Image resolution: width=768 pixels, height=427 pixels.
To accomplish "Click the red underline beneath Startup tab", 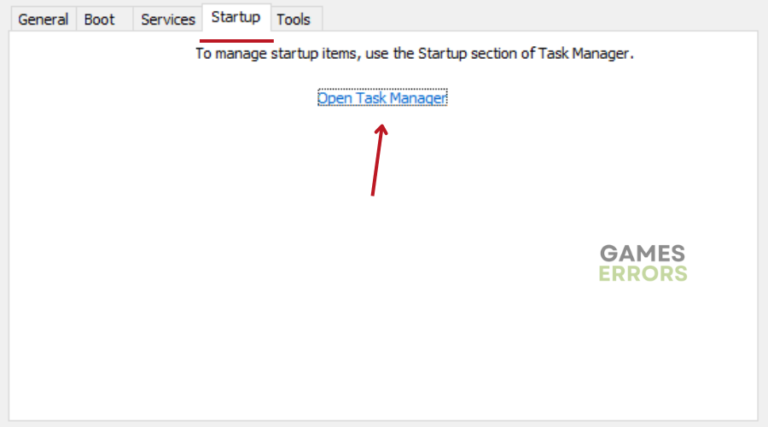I will (x=236, y=40).
